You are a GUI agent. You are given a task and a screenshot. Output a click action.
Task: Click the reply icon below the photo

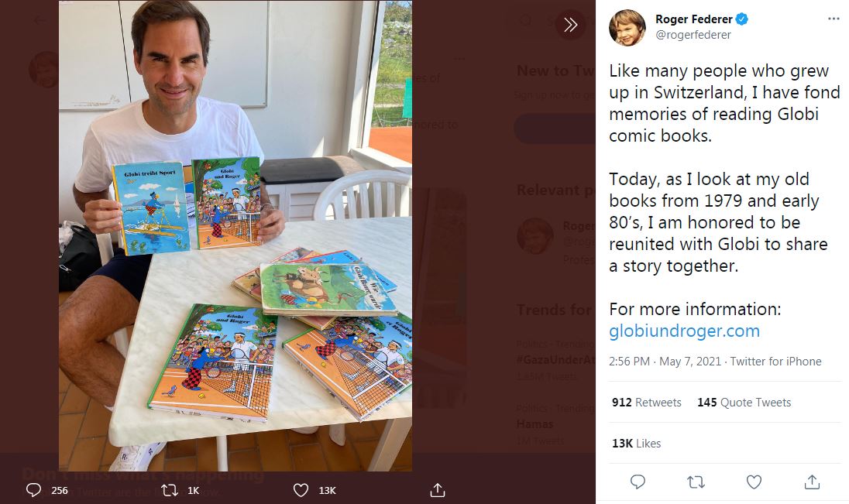(33, 490)
